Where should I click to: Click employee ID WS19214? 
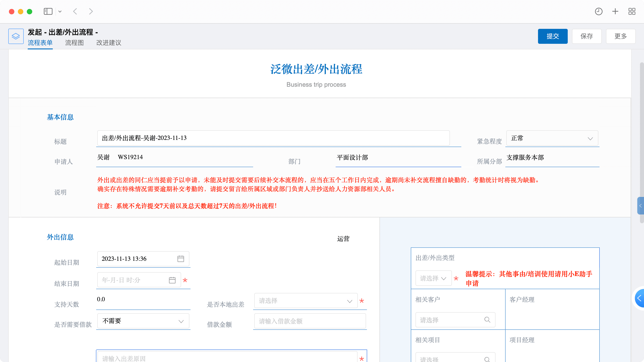click(x=130, y=157)
